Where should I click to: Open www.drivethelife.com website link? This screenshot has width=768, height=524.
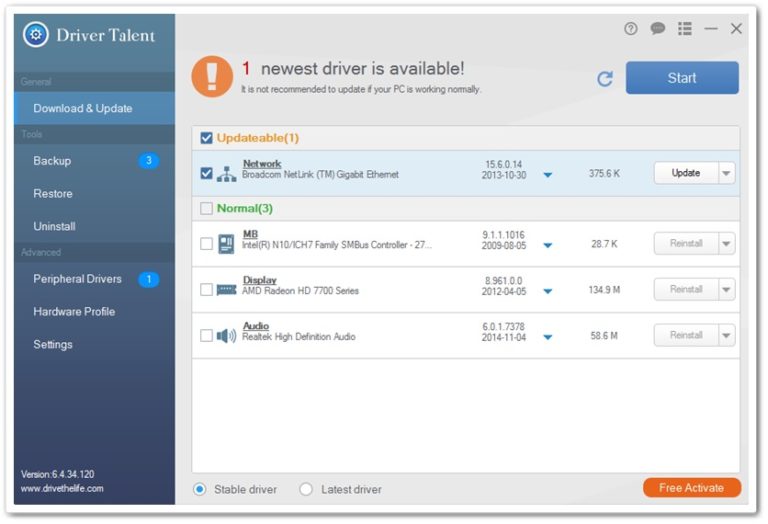[62, 489]
